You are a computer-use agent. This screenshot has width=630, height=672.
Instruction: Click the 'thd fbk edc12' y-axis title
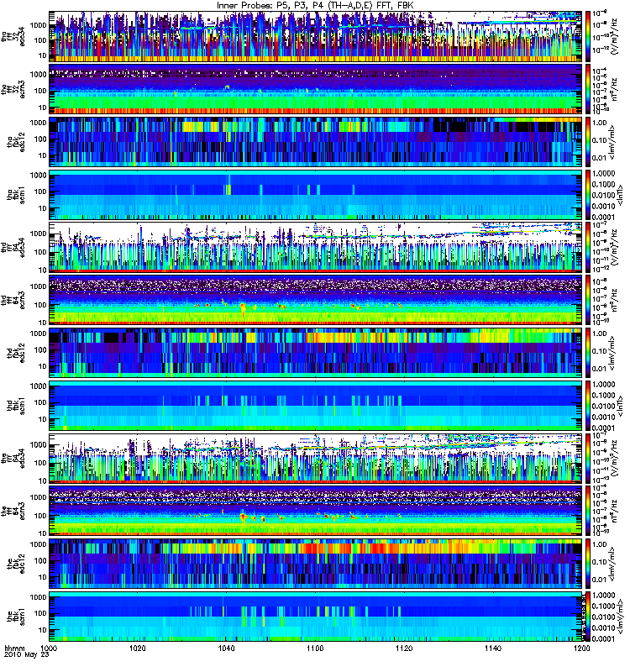16,353
